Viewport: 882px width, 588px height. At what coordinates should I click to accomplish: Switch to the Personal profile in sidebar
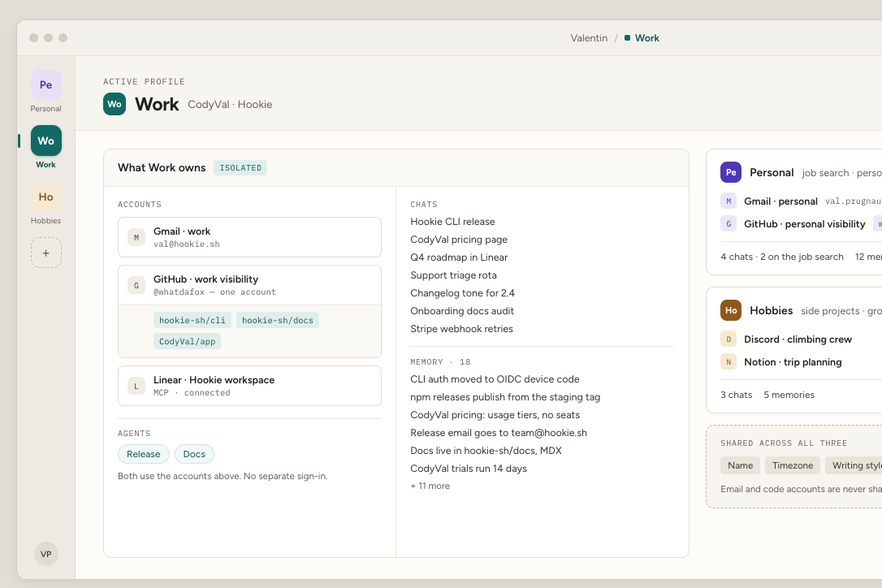point(46,85)
